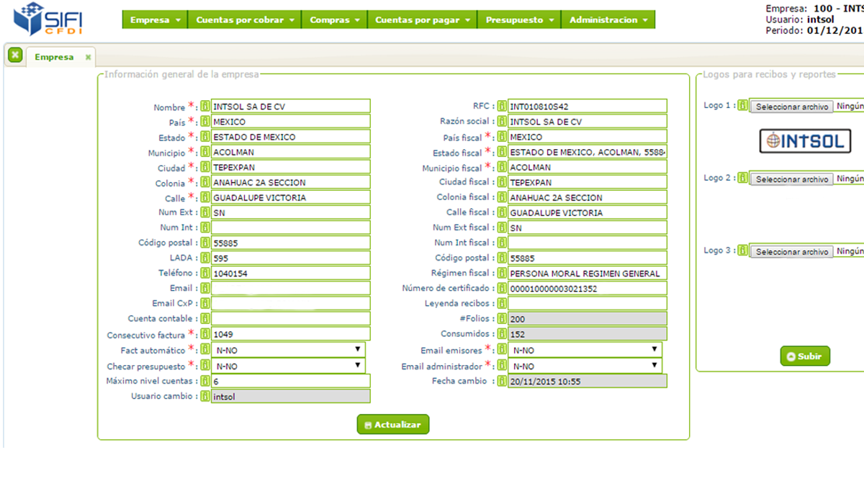Open the Checar presupuesto dropdown

288,365
